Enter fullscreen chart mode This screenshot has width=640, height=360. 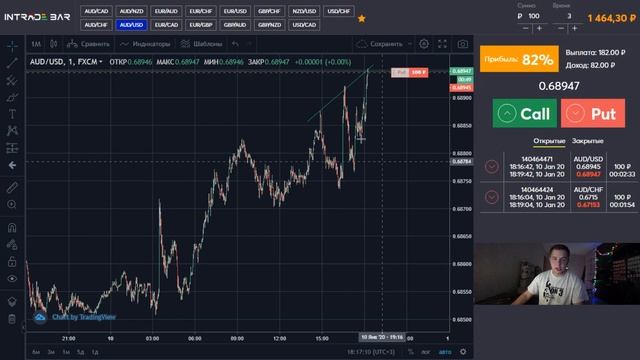click(x=442, y=44)
